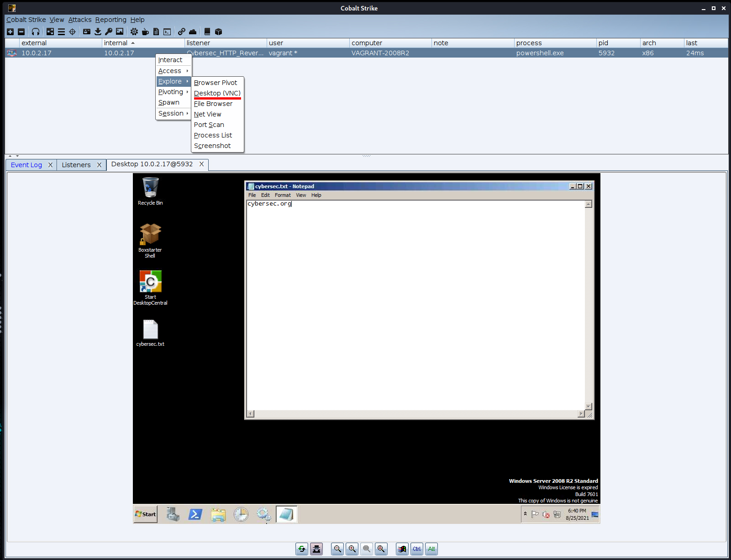The image size is (731, 560).
Task: Select Interact in the context menu
Action: [174, 60]
